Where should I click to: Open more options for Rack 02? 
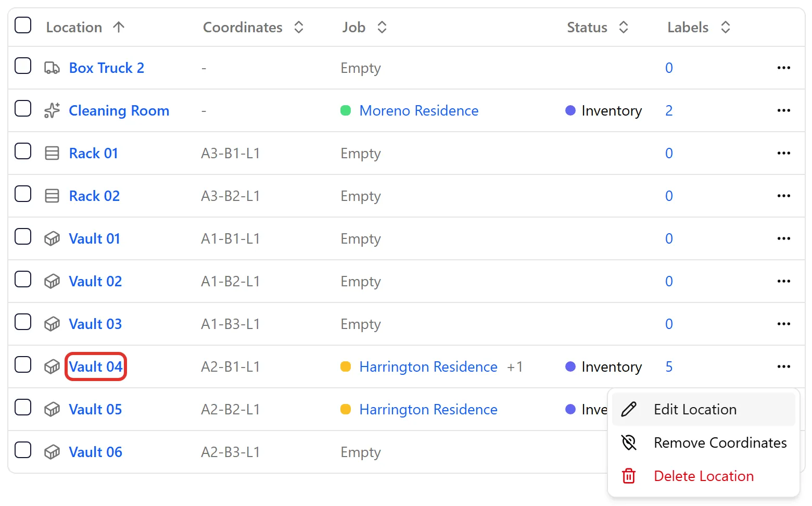tap(783, 196)
